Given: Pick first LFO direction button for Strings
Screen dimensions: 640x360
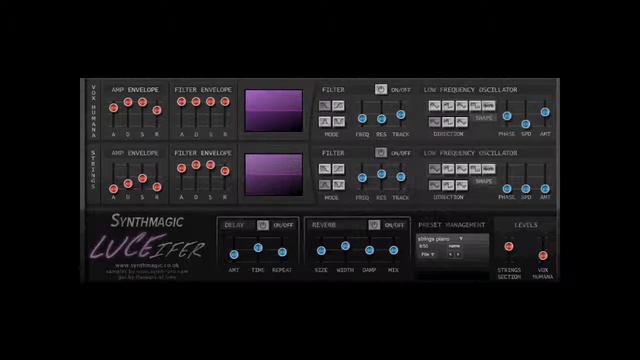Looking at the screenshot, I should 435,185.
